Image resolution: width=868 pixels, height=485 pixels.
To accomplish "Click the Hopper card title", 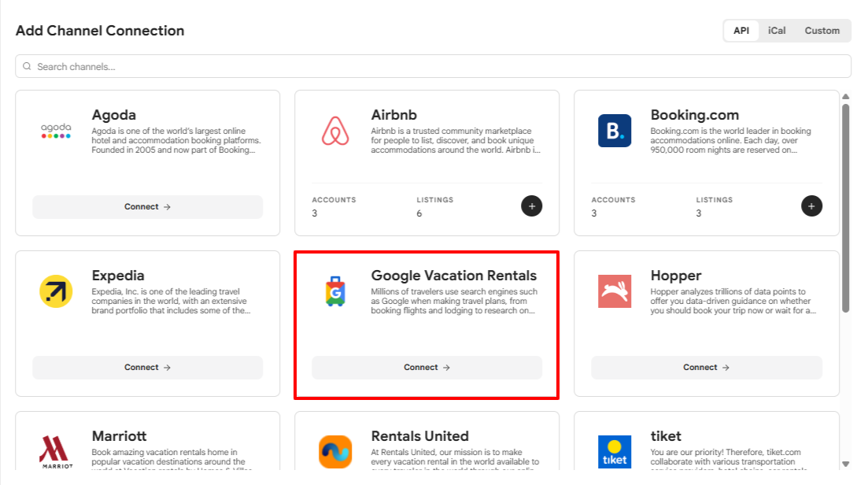I will click(x=676, y=275).
